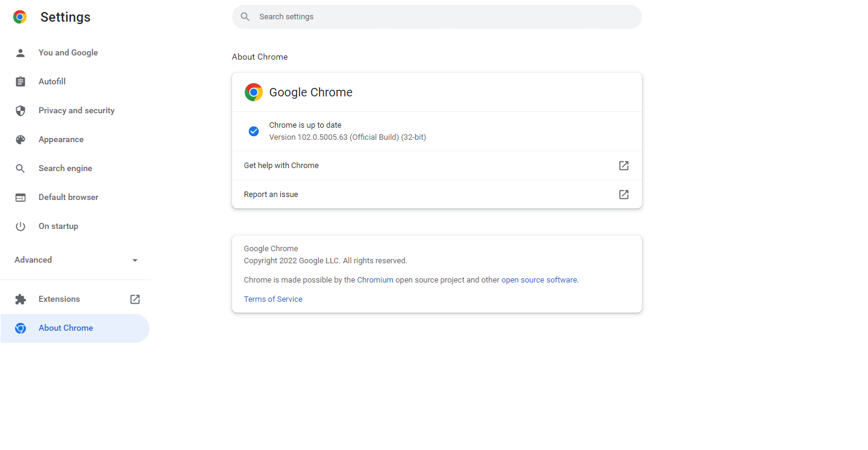Viewport: 868px width, 450px height.
Task: Open the Chromium project link
Action: click(375, 280)
